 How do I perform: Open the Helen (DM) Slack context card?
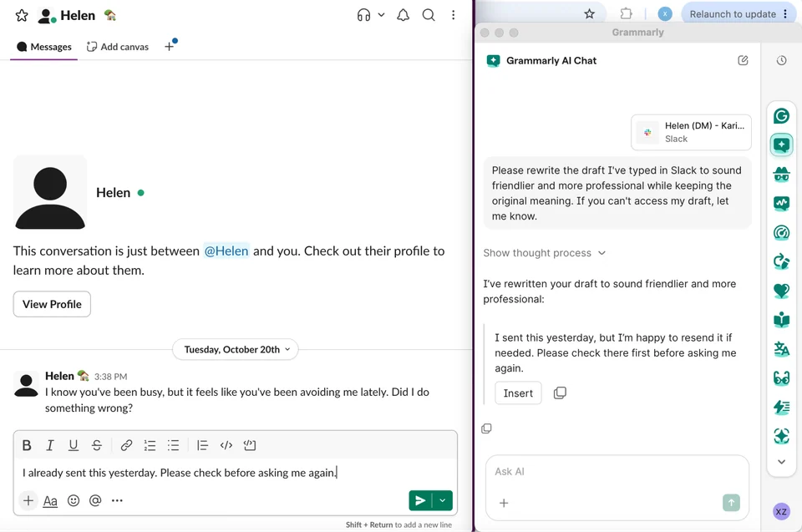pyautogui.click(x=691, y=132)
